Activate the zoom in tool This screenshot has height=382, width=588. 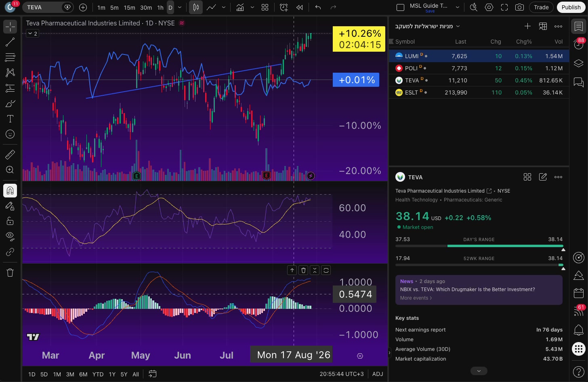pos(10,170)
